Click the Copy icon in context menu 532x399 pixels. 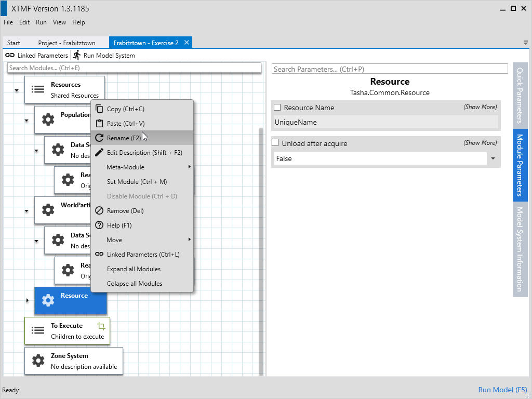pyautogui.click(x=99, y=109)
